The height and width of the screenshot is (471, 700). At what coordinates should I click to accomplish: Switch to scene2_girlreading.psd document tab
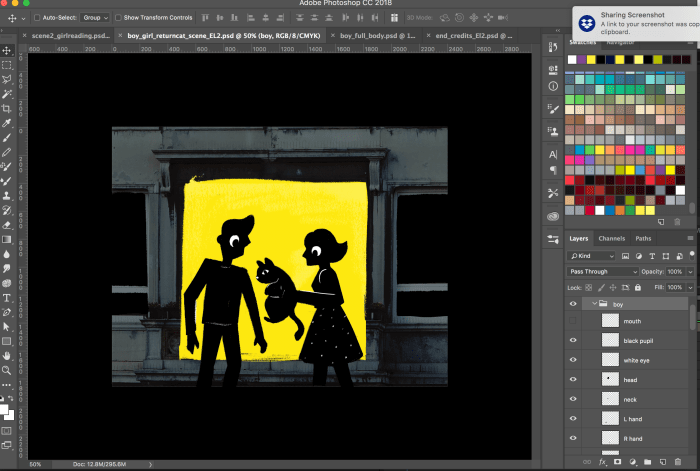(71, 36)
